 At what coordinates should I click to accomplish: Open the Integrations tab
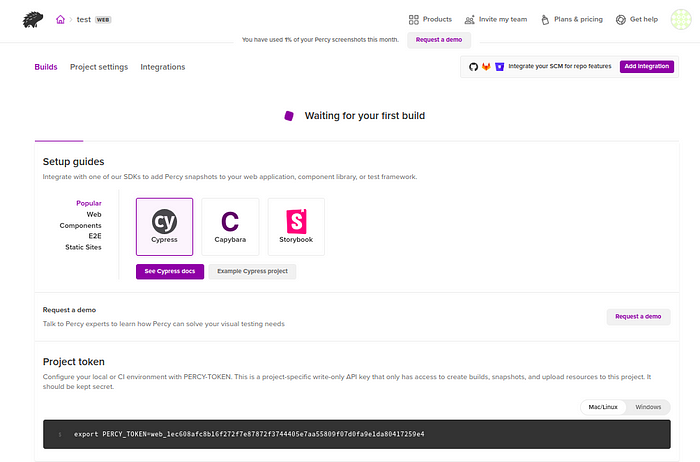click(x=162, y=67)
